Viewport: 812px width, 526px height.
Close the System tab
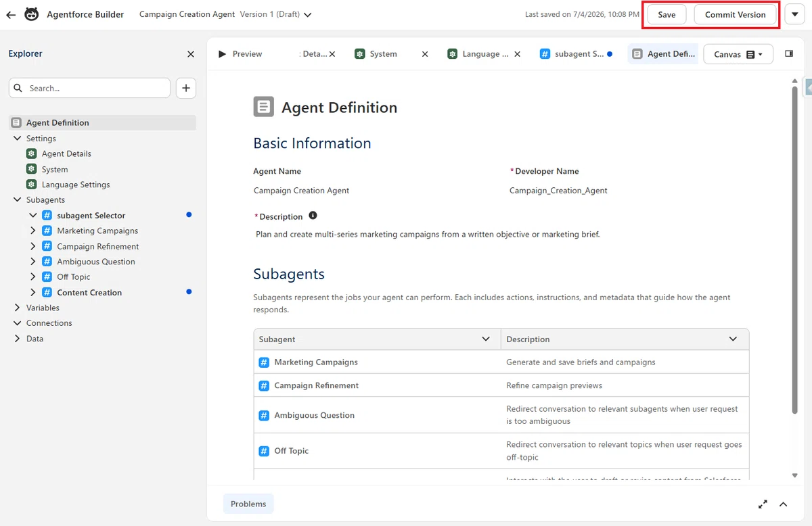(425, 54)
